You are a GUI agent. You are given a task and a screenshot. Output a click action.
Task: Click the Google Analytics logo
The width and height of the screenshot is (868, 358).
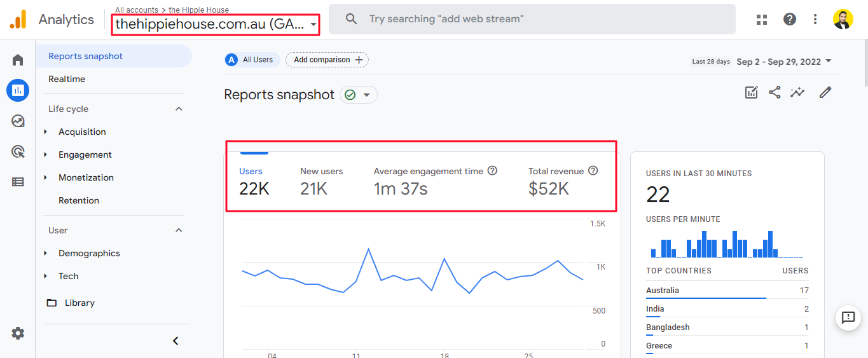coord(18,19)
